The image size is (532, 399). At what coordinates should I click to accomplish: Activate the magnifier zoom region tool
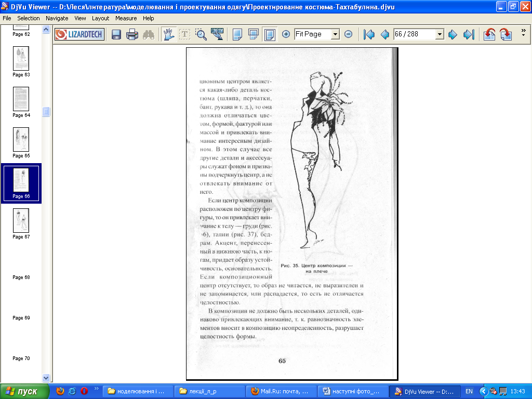click(201, 34)
